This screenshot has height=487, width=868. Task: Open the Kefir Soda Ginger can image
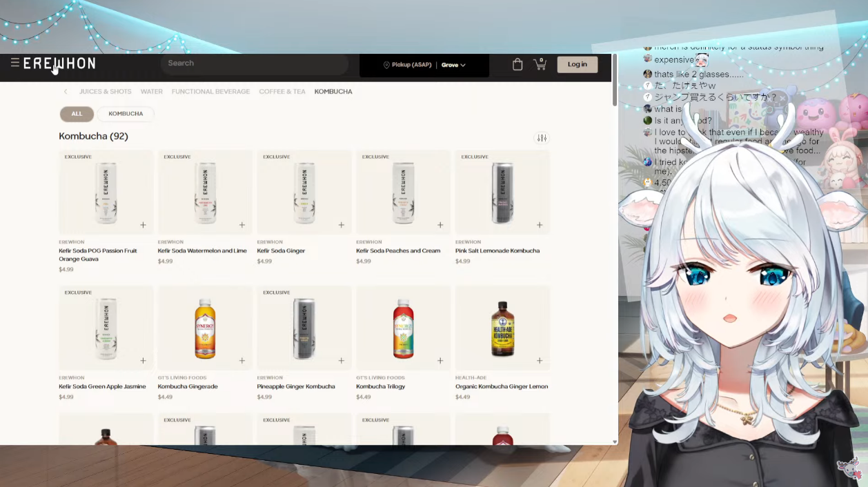coord(304,192)
